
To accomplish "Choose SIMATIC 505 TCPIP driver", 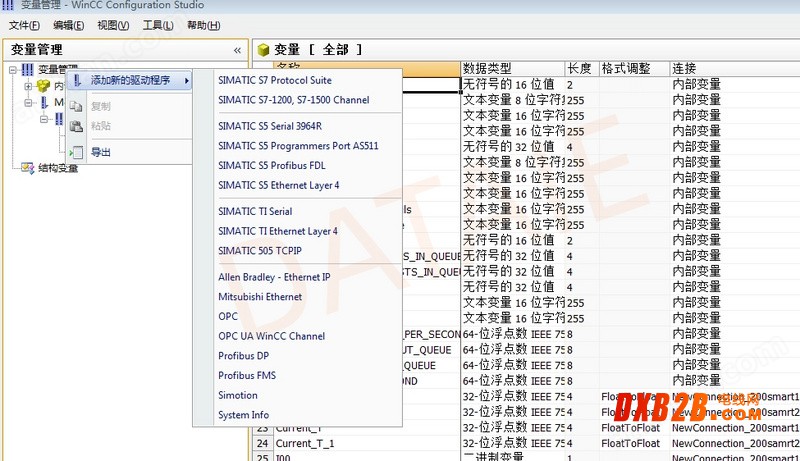I will click(x=260, y=251).
